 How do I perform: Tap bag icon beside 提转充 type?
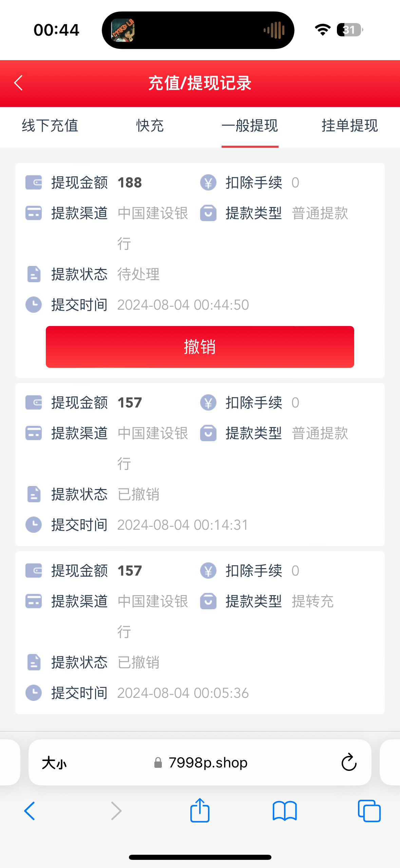tap(208, 601)
